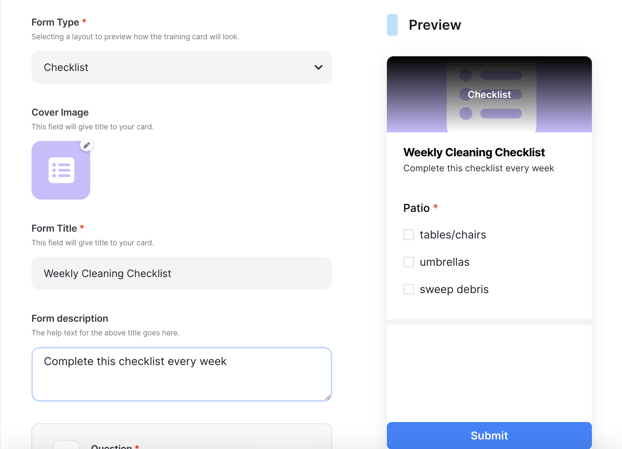This screenshot has width=622, height=449.
Task: Click the light blue Preview marker icon
Action: tap(392, 25)
